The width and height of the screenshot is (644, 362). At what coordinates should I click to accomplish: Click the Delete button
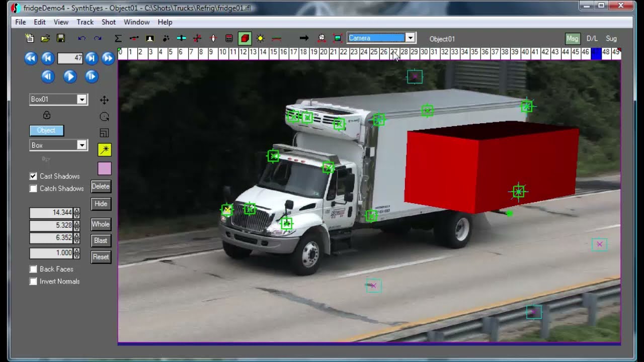pyautogui.click(x=101, y=187)
